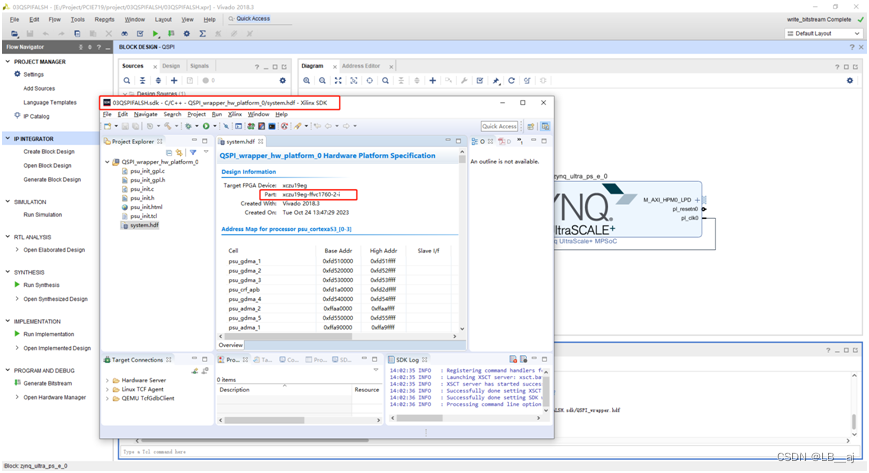The height and width of the screenshot is (473, 869).
Task: Click Diagram panel settings gear icon
Action: tap(850, 80)
